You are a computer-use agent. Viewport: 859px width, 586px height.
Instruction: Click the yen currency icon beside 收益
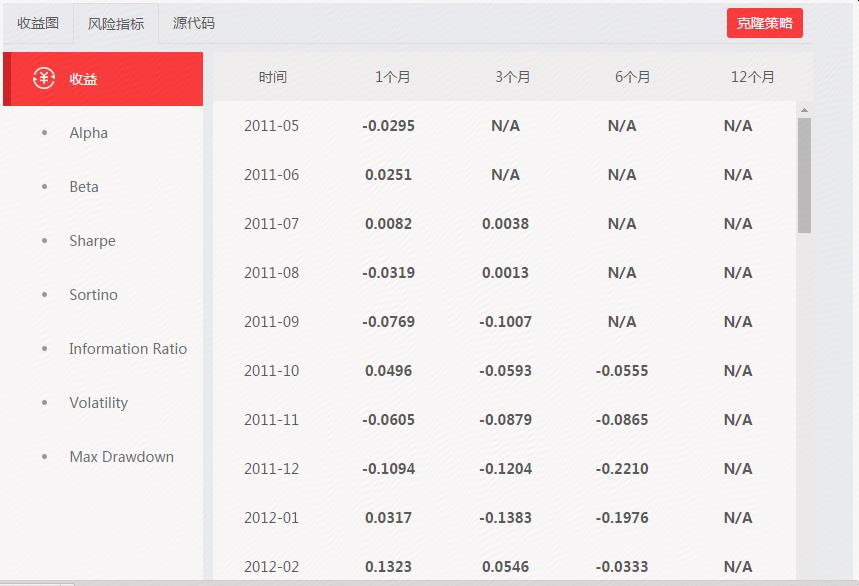pos(44,78)
